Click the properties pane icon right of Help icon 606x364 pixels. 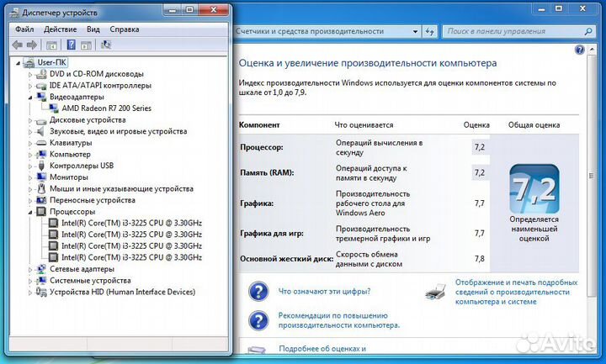click(86, 45)
